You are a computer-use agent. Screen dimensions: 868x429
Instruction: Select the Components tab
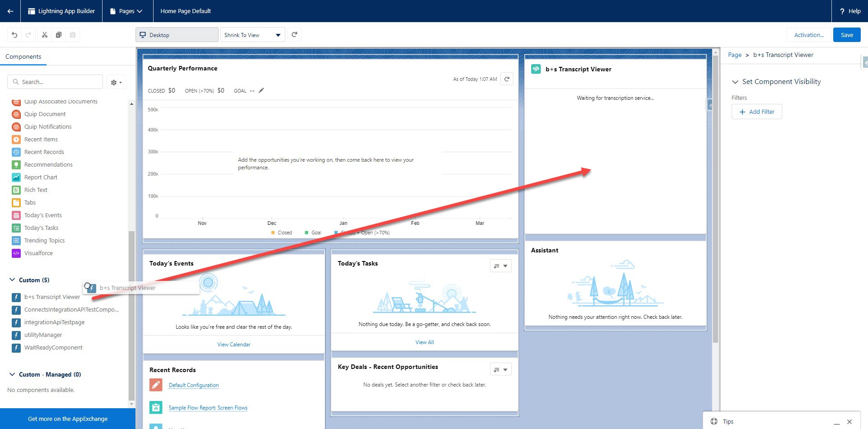pyautogui.click(x=23, y=57)
